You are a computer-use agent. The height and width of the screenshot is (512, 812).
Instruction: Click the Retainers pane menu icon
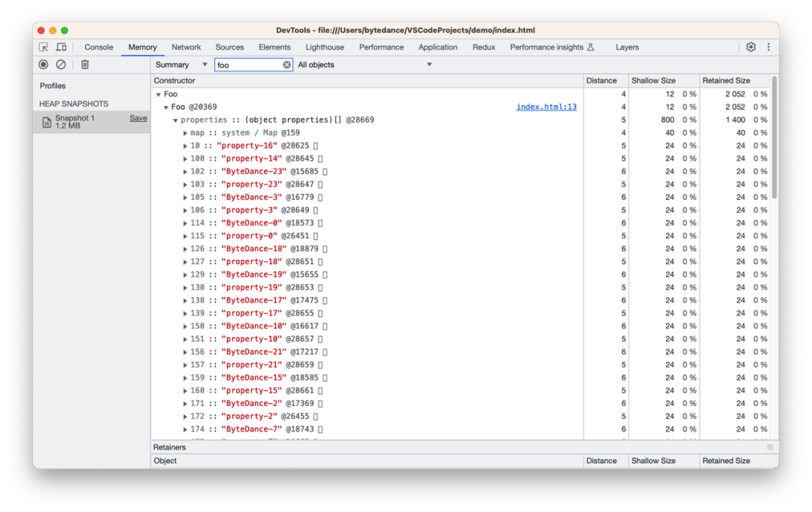coord(770,447)
